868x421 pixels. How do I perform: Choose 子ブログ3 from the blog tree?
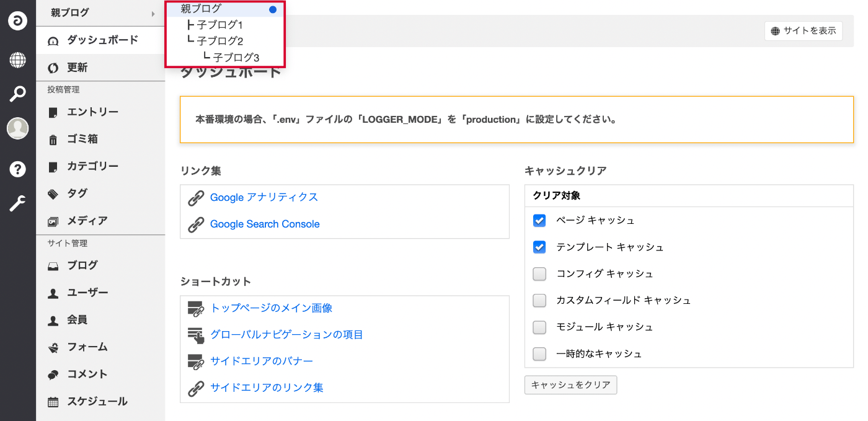click(236, 58)
